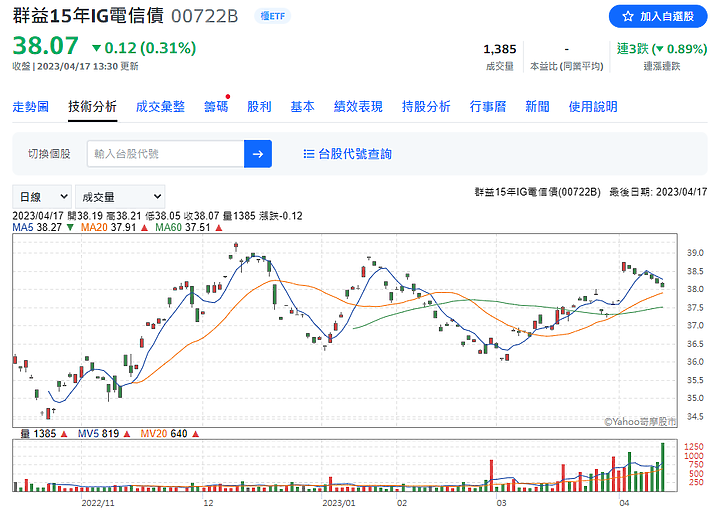The width and height of the screenshot is (720, 513).
Task: Click the list icon beside 台股代號查詢
Action: pos(309,154)
